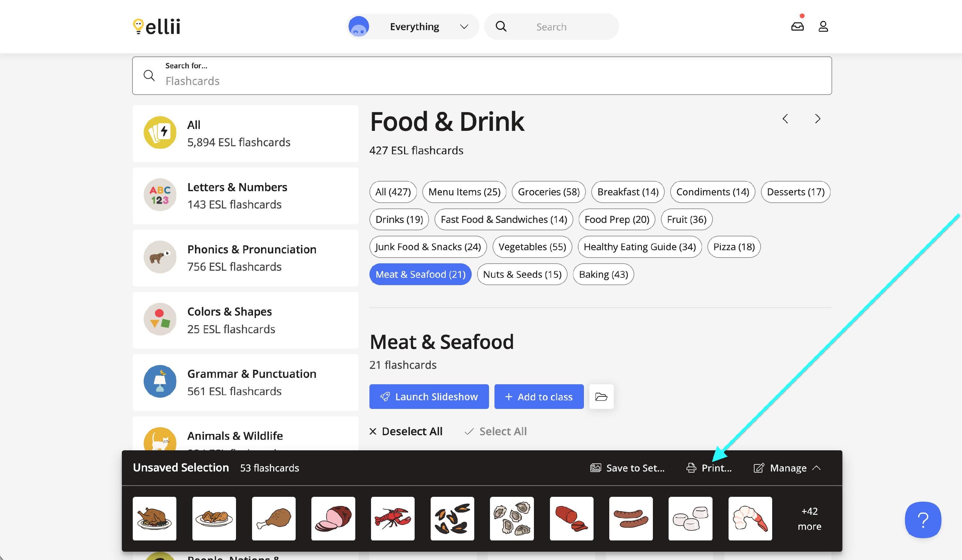Click the lobster flashcard thumbnail
Image resolution: width=962 pixels, height=560 pixels.
[x=392, y=518]
